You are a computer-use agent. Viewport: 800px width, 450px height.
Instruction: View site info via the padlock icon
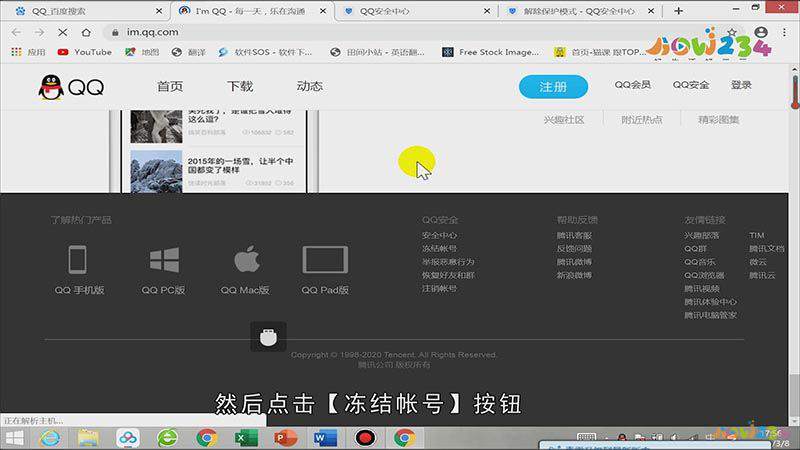(x=115, y=32)
